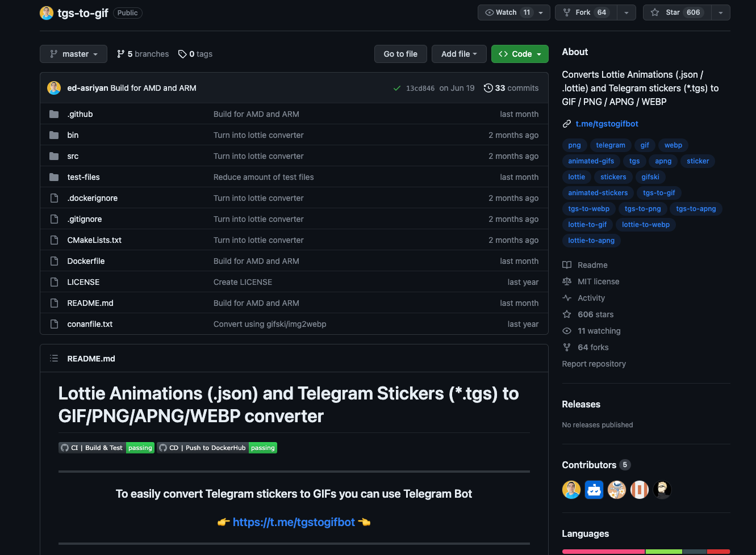
Task: Click the branch icon next to 5 branches
Action: 120,54
